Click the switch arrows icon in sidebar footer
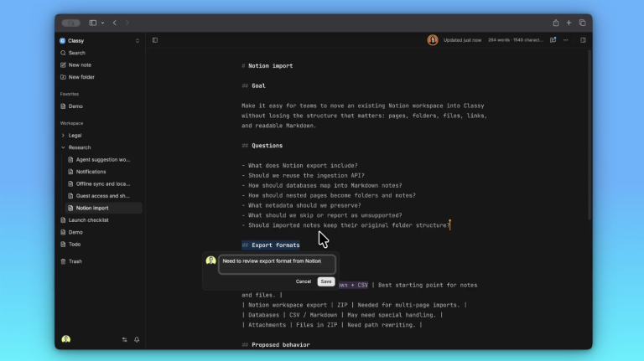 [124, 340]
